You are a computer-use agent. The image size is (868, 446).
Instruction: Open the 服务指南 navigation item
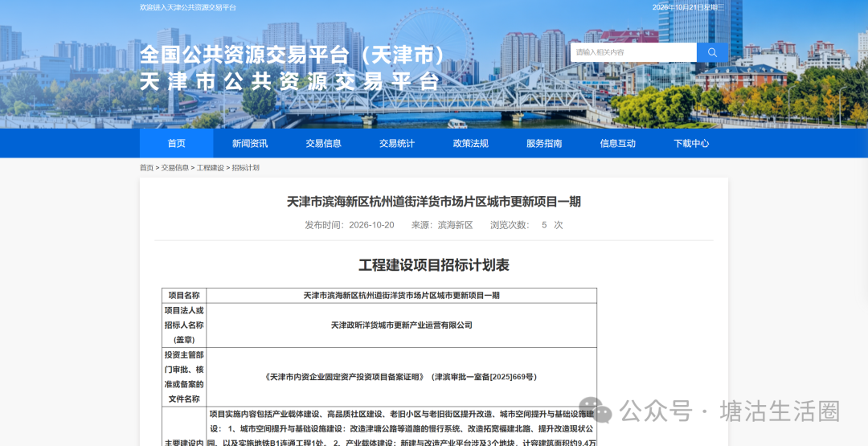click(x=544, y=143)
